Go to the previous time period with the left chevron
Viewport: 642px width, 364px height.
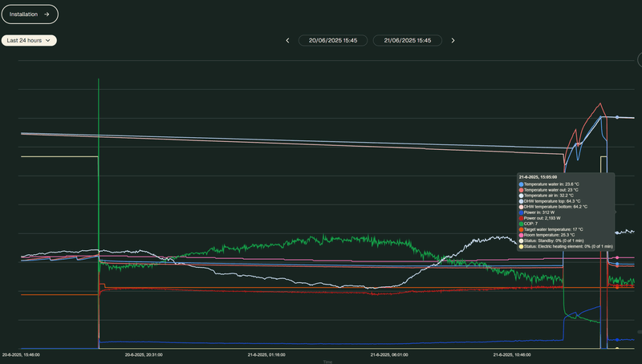tap(287, 41)
